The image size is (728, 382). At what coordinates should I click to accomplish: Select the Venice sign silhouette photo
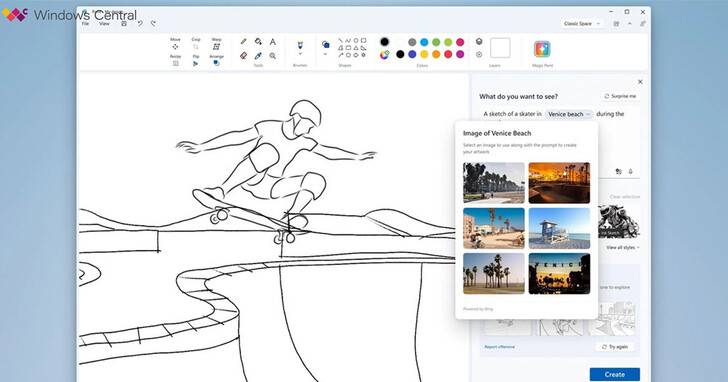(559, 273)
